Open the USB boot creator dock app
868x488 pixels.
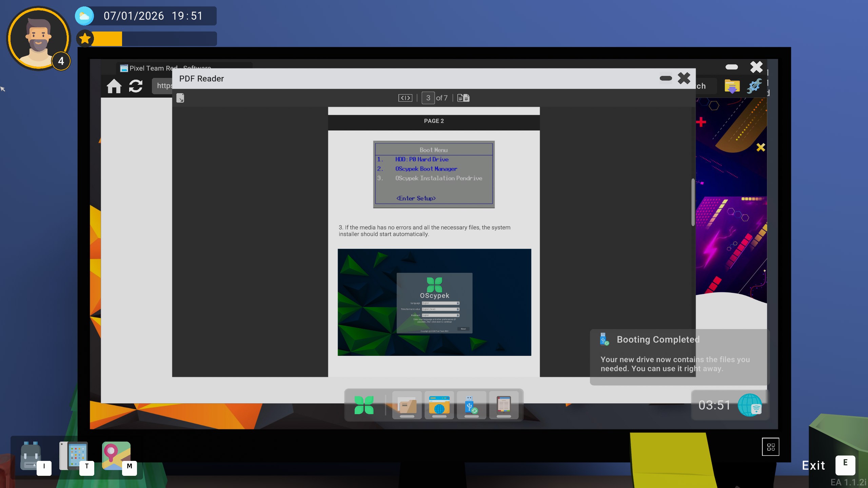click(471, 405)
